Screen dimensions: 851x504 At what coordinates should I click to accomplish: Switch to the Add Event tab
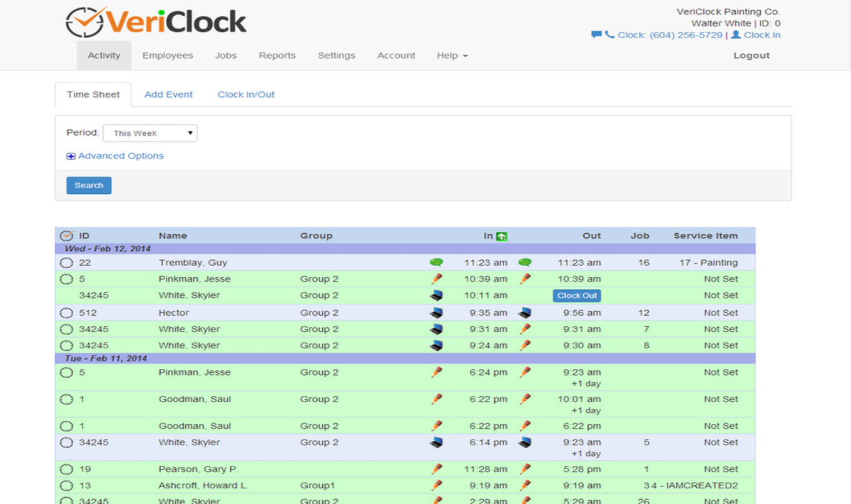[x=168, y=94]
